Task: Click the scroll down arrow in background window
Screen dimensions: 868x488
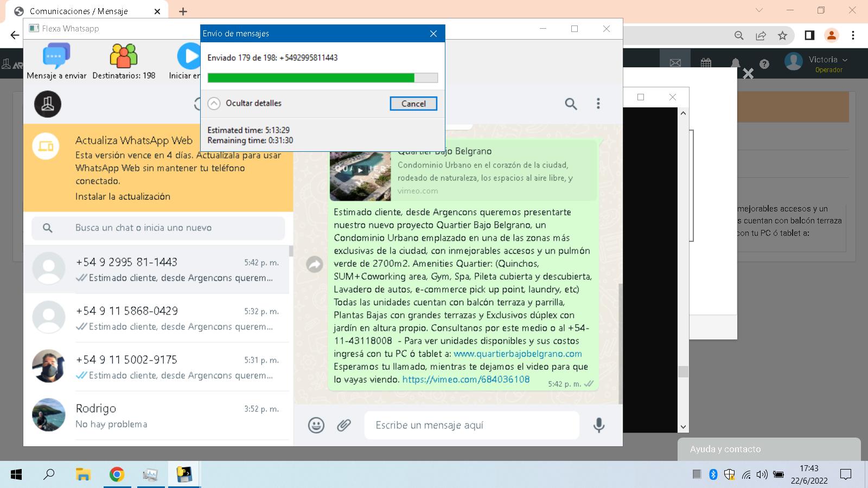Action: click(x=683, y=427)
